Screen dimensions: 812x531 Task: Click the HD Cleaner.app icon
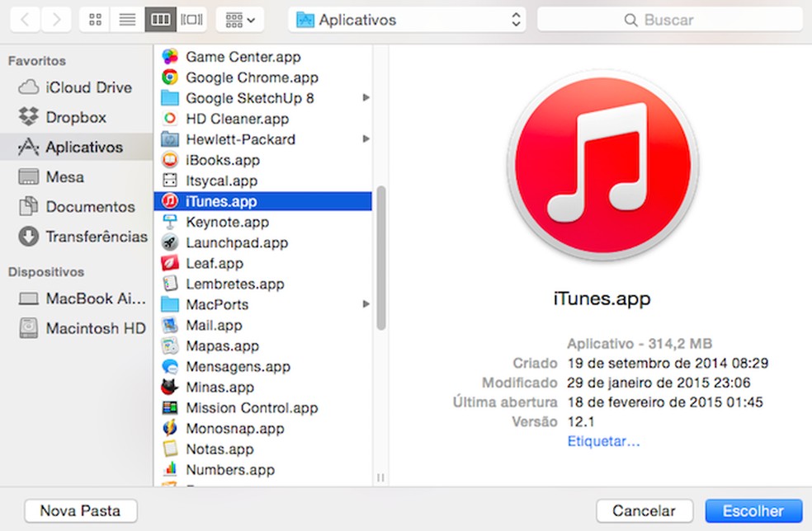[170, 119]
